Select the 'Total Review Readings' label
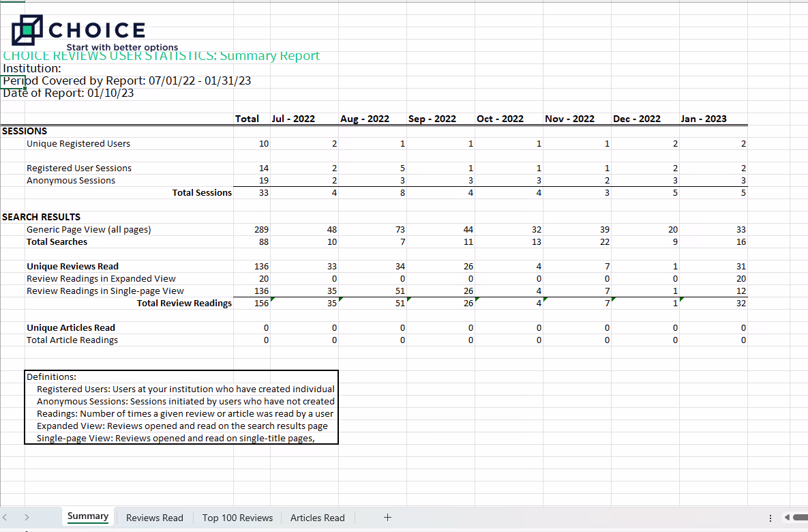The width and height of the screenshot is (808, 532). [x=184, y=303]
